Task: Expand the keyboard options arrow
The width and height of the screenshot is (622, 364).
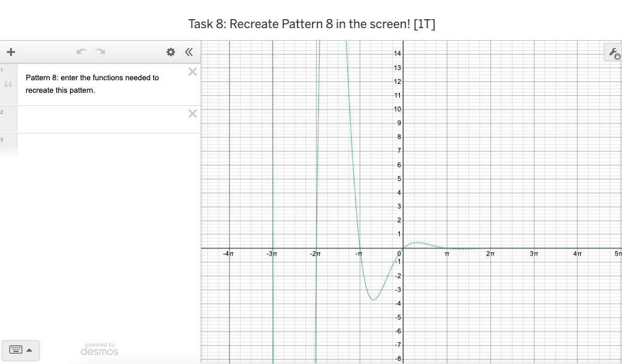Action: pyautogui.click(x=29, y=350)
